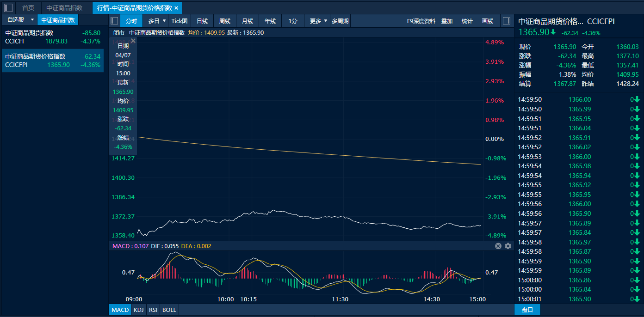Open MACD indicator settings gear
This screenshot has width=644, height=317.
(508, 246)
